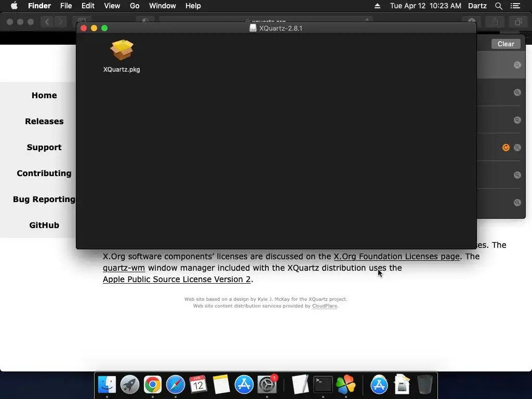Open Launchpad rocket icon in Dock

(x=129, y=384)
